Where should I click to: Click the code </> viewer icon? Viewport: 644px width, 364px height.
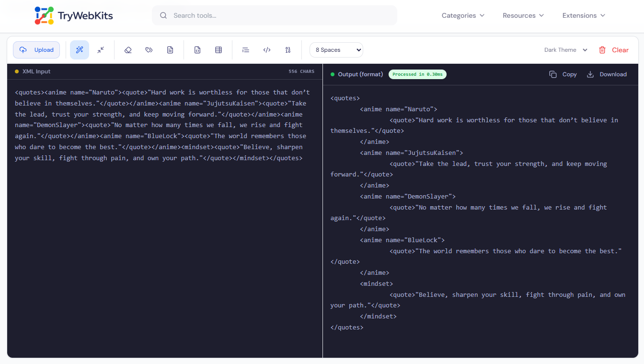[266, 49]
